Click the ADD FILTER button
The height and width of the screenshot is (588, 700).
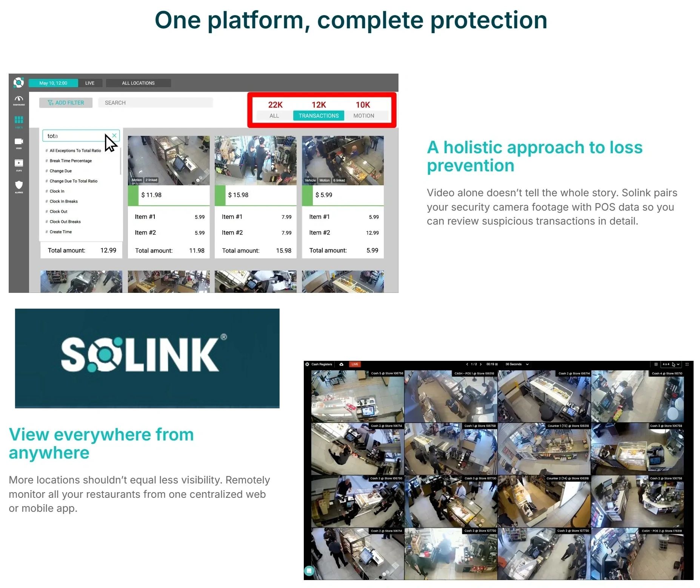[x=66, y=103]
